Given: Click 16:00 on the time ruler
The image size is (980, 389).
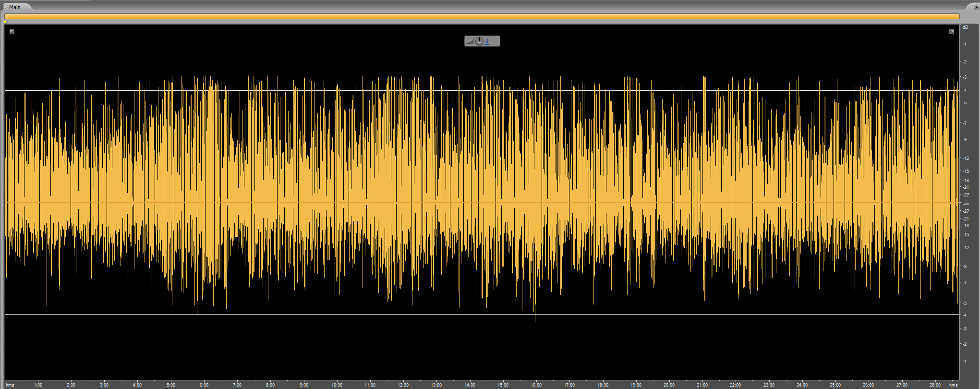Looking at the screenshot, I should click(x=536, y=385).
